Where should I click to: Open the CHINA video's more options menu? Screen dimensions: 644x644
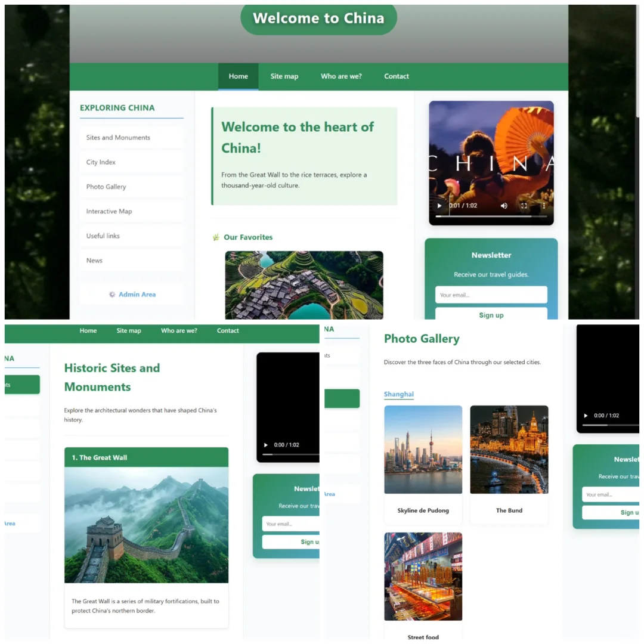(543, 205)
